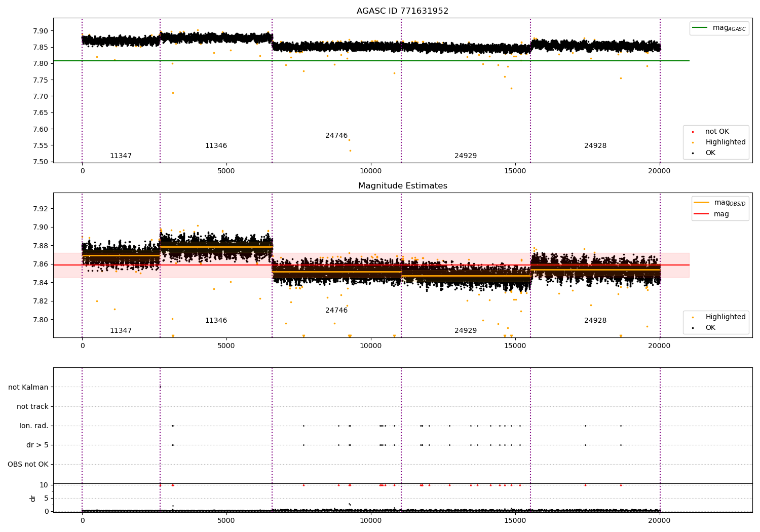Viewport: 760px width, 532px height.
Task: Click the 7.82 y-tick on middle plot
Action: [x=41, y=301]
